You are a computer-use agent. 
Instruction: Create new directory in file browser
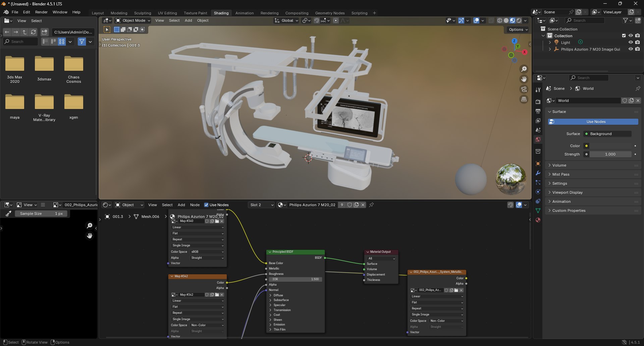pyautogui.click(x=44, y=32)
